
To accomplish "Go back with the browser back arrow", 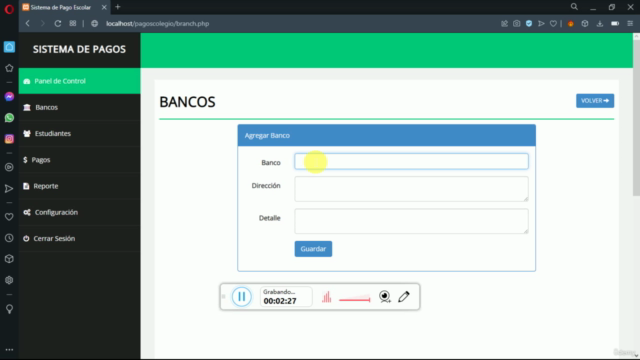I will [28, 24].
